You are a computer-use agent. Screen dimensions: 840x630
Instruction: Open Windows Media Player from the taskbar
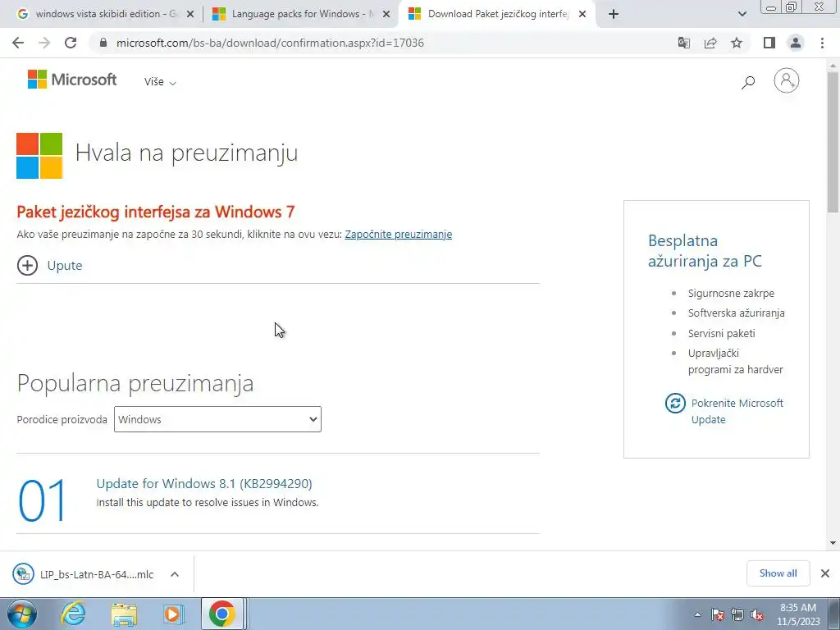pyautogui.click(x=172, y=614)
